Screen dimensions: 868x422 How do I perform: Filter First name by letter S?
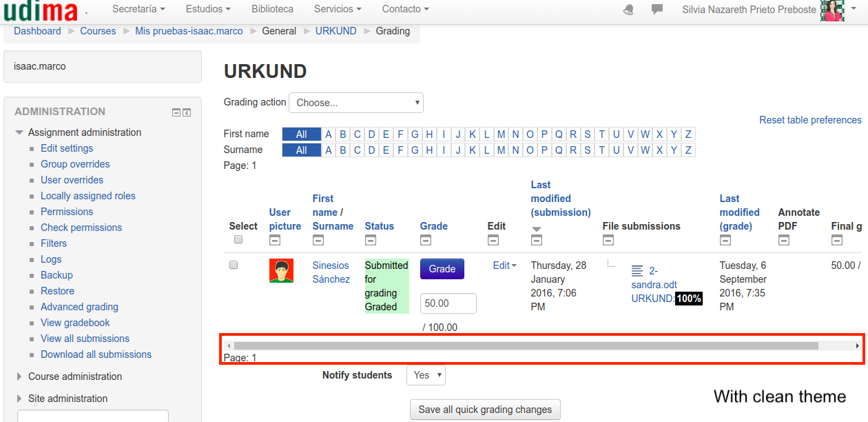(x=587, y=134)
